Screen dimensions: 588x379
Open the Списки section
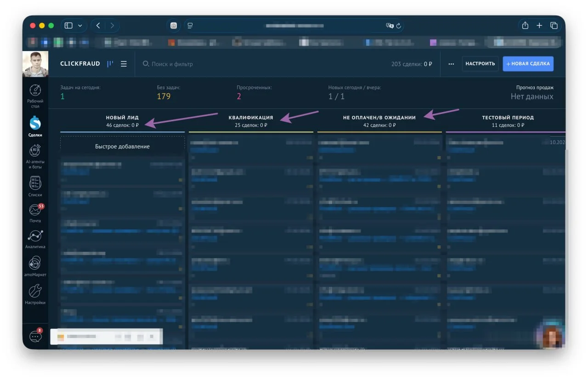[35, 187]
